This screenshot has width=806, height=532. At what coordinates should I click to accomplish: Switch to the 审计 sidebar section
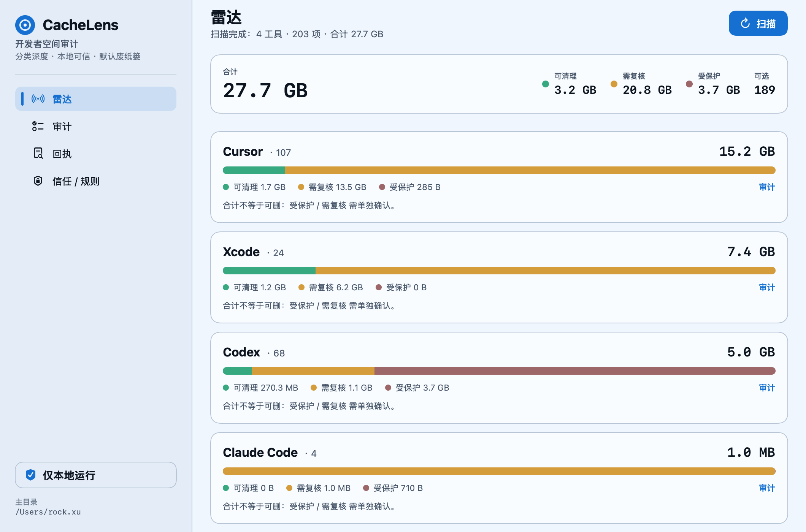pyautogui.click(x=96, y=127)
